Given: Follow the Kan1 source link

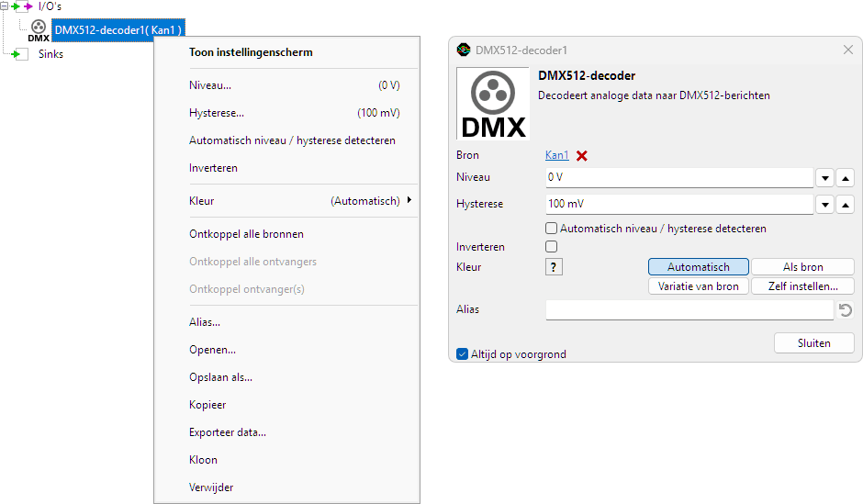Looking at the screenshot, I should click(x=556, y=155).
